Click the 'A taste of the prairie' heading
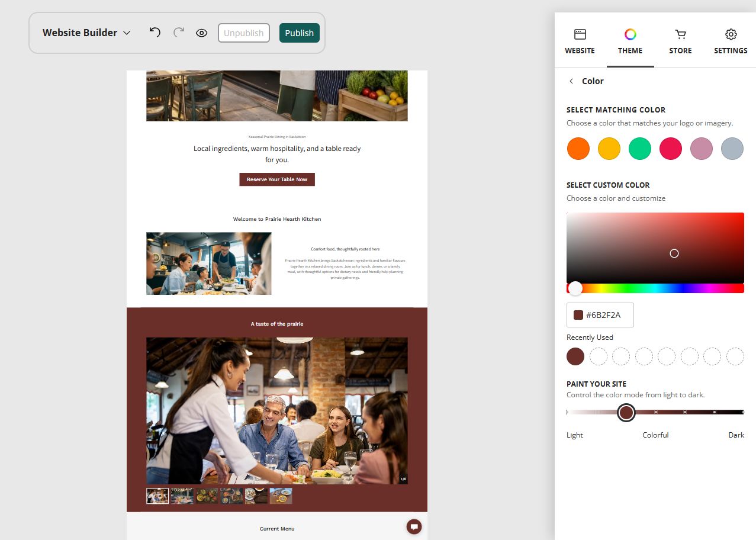Viewport: 756px width, 540px height. (277, 324)
